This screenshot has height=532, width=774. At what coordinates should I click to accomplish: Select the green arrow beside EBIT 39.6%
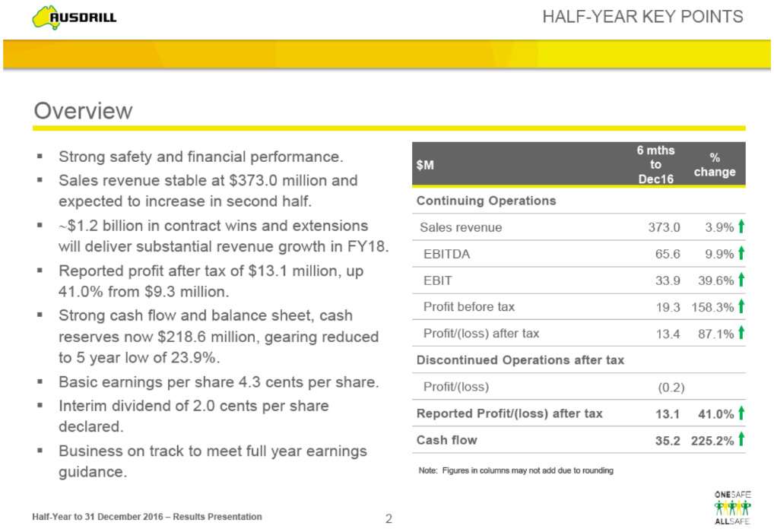click(741, 280)
